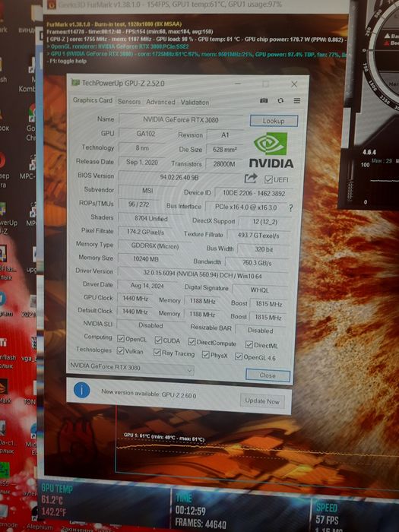Click the ROPs/TMUs 96 / 272 value
The height and width of the screenshot is (532, 399).
[x=139, y=204]
